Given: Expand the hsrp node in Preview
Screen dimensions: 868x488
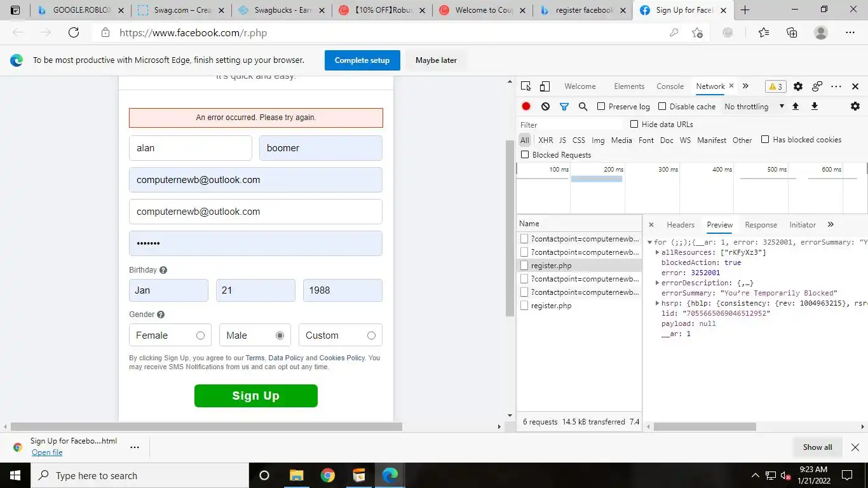Looking at the screenshot, I should tap(657, 303).
